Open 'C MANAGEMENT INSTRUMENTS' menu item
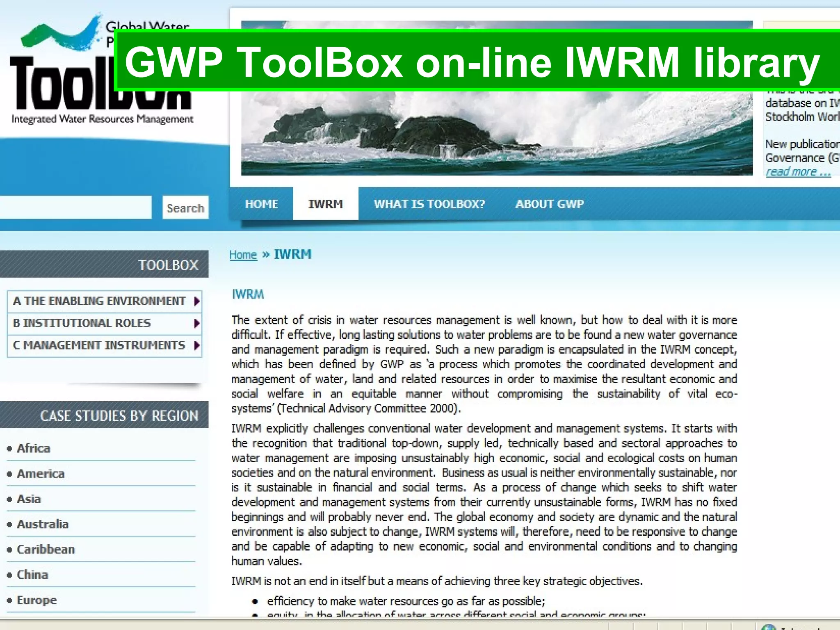The image size is (840, 630). [105, 345]
